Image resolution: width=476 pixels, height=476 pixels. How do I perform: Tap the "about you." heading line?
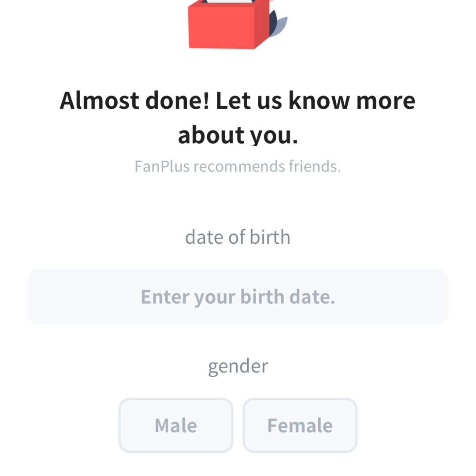click(x=238, y=134)
